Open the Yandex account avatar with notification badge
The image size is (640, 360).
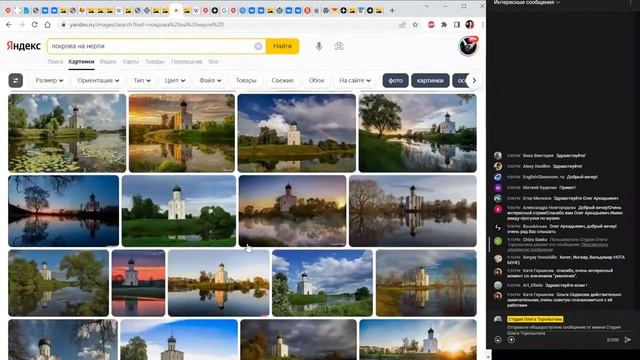click(x=468, y=46)
